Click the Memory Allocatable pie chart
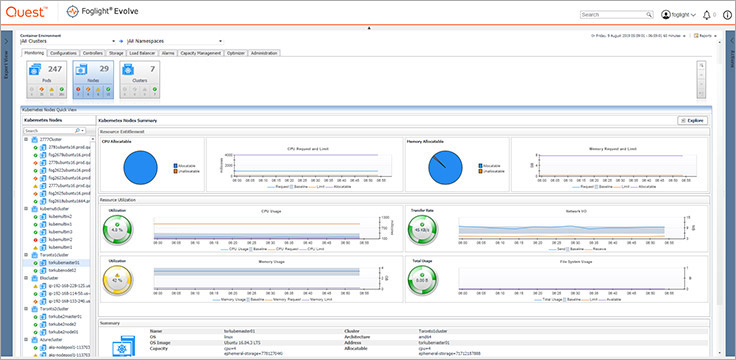 445,168
